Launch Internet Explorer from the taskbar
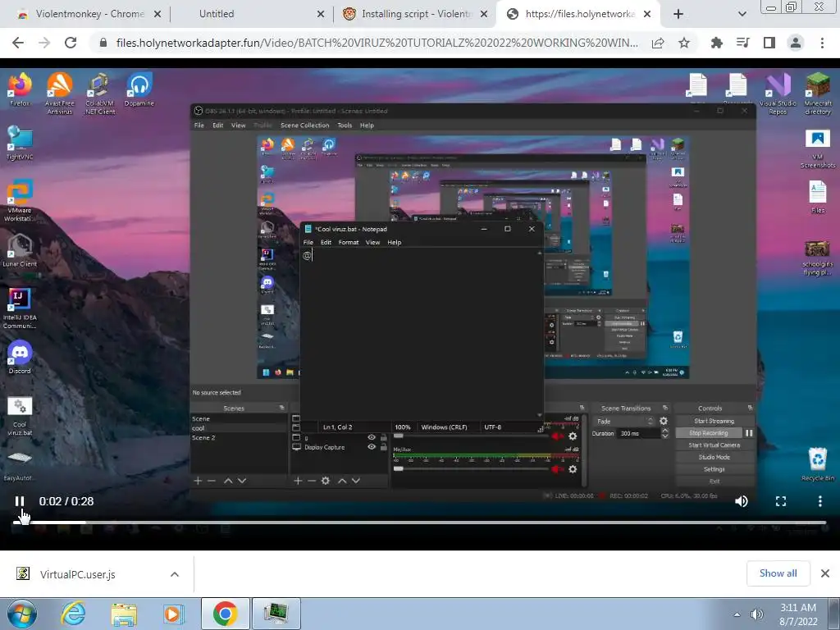 pyautogui.click(x=73, y=614)
